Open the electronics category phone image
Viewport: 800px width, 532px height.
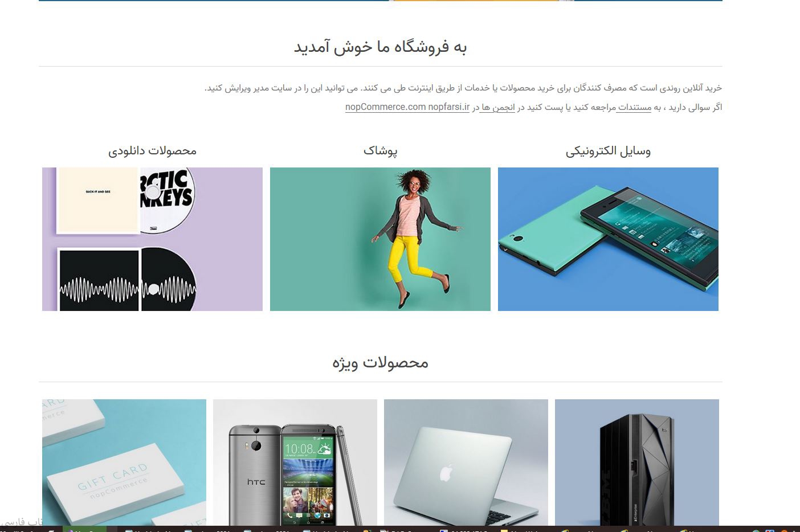pyautogui.click(x=608, y=239)
